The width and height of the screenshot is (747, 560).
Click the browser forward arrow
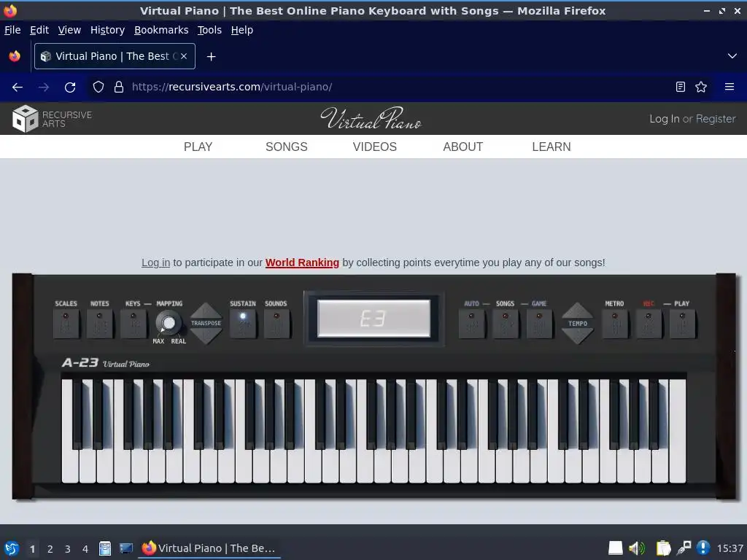click(x=44, y=87)
